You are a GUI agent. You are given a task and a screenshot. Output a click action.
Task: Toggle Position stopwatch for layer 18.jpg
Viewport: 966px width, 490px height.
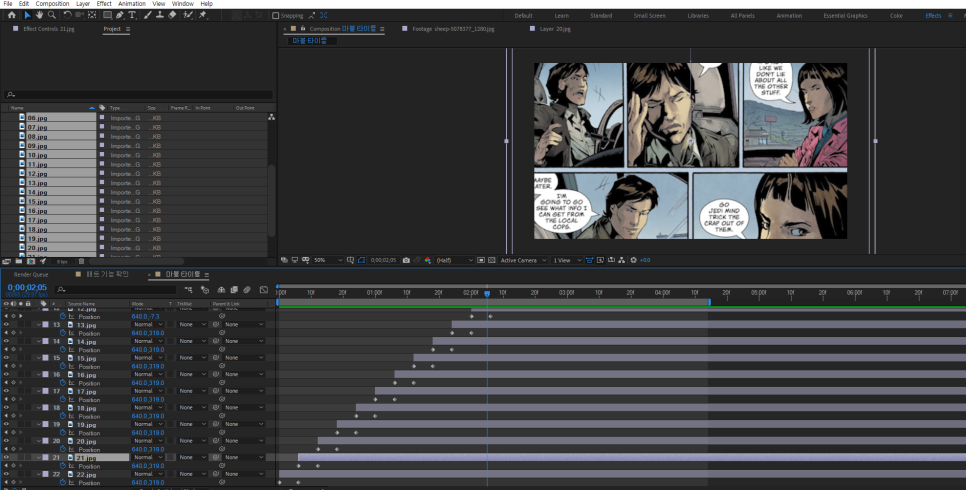pyautogui.click(x=62, y=416)
